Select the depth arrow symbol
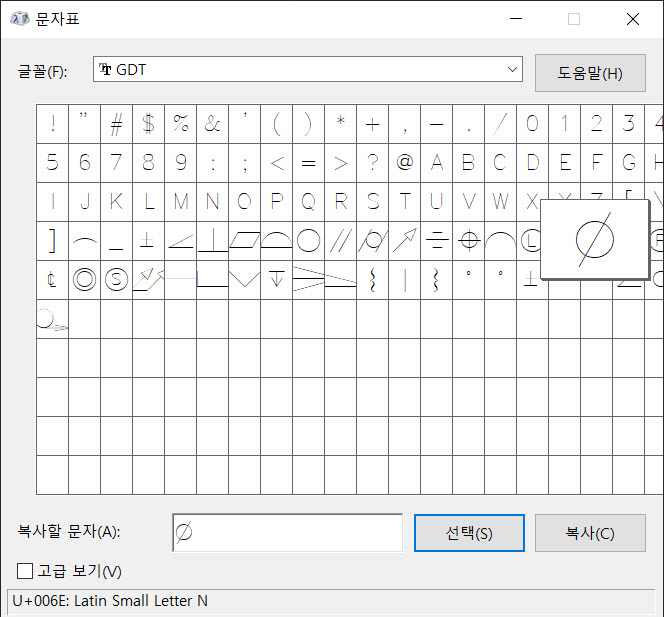The width and height of the screenshot is (664, 617). [277, 280]
